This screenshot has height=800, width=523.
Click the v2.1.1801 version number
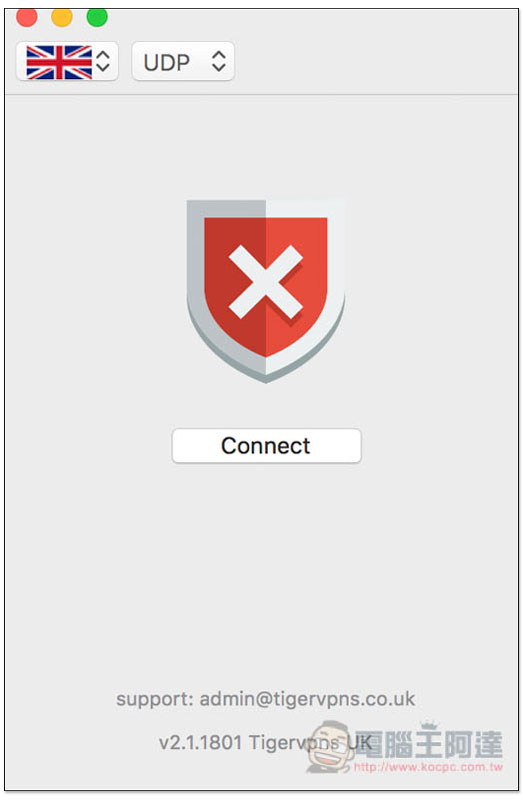pos(201,742)
